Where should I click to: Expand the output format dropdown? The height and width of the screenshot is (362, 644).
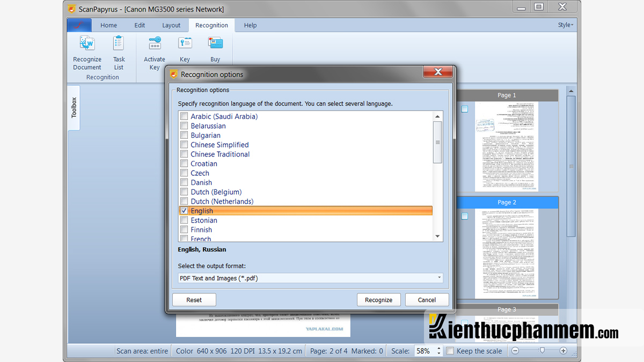click(311, 278)
